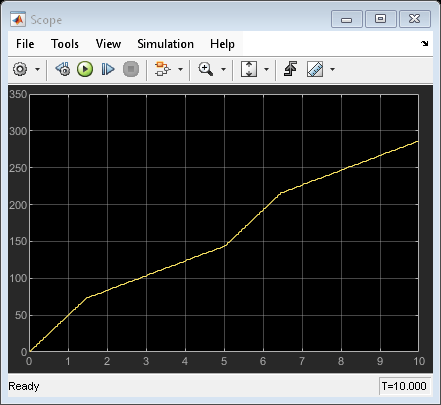Open the Tools menu

click(x=65, y=44)
